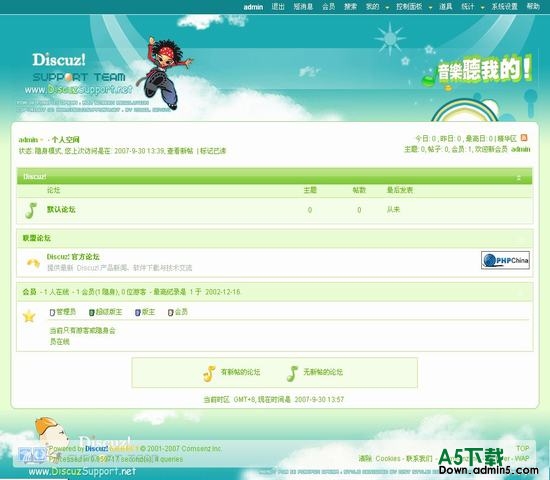Click the PHPChina logo banner
The image size is (550, 480).
click(505, 260)
